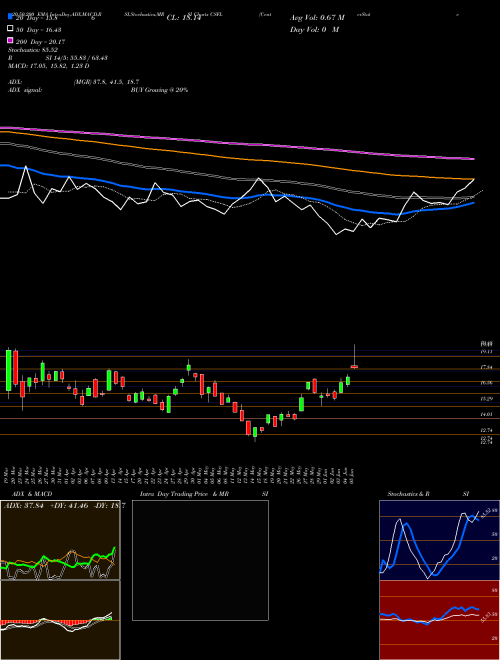Select the '200 Day = 20.17' legend text
The width and height of the screenshot is (500, 660).
pyautogui.click(x=40, y=41)
